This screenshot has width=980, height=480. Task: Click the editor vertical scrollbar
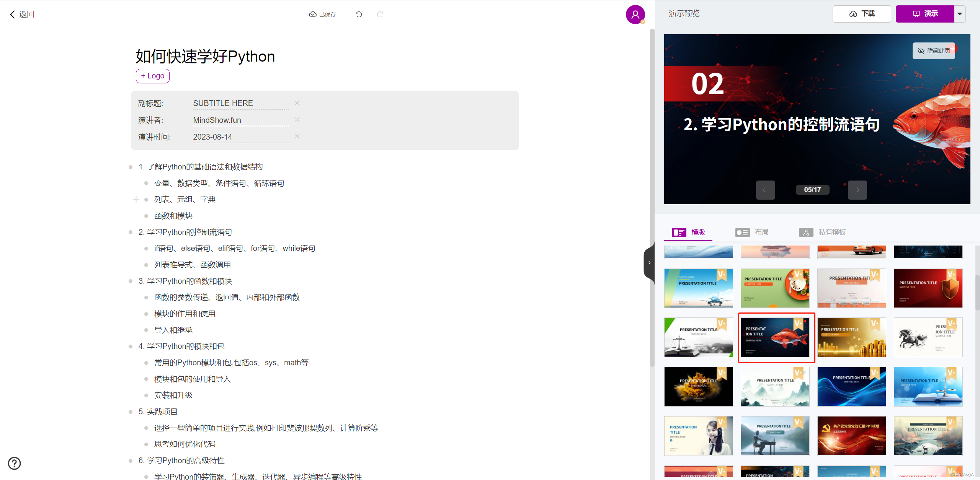pos(652,199)
